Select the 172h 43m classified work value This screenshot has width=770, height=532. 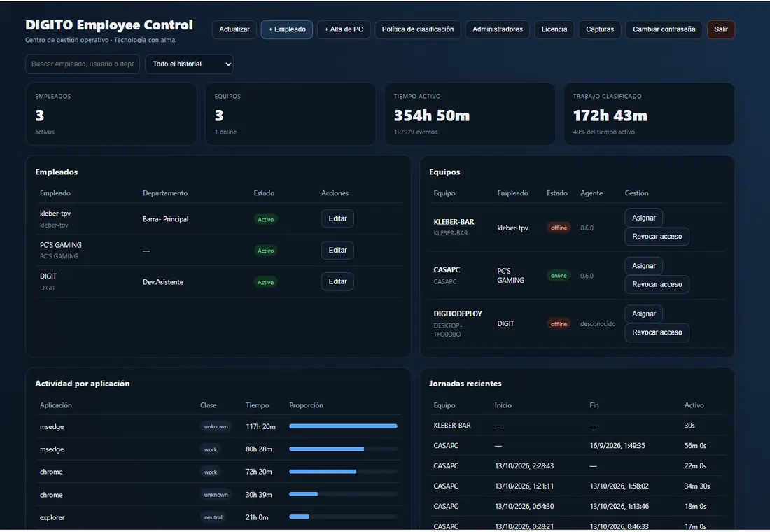click(610, 115)
